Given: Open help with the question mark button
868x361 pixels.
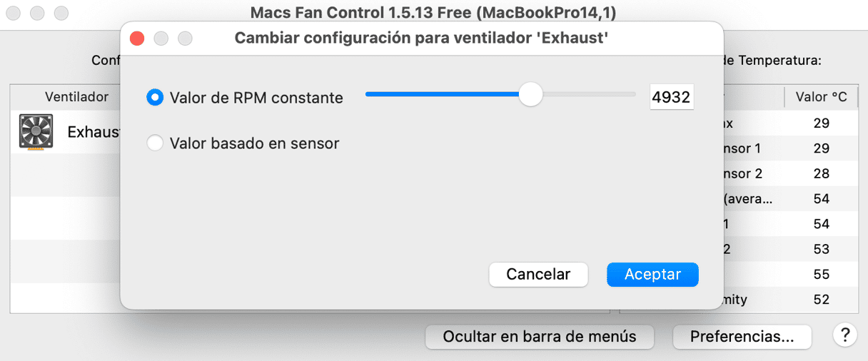Looking at the screenshot, I should (x=844, y=334).
